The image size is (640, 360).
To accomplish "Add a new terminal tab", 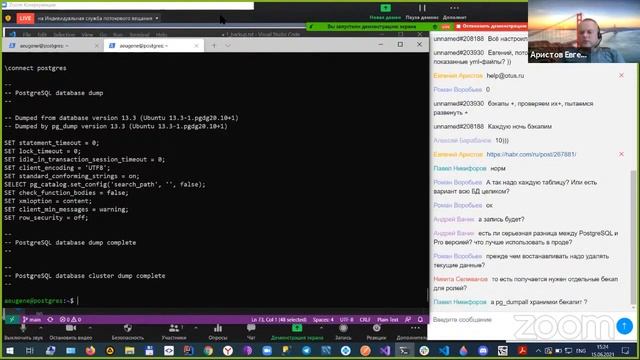I will pyautogui.click(x=214, y=46).
